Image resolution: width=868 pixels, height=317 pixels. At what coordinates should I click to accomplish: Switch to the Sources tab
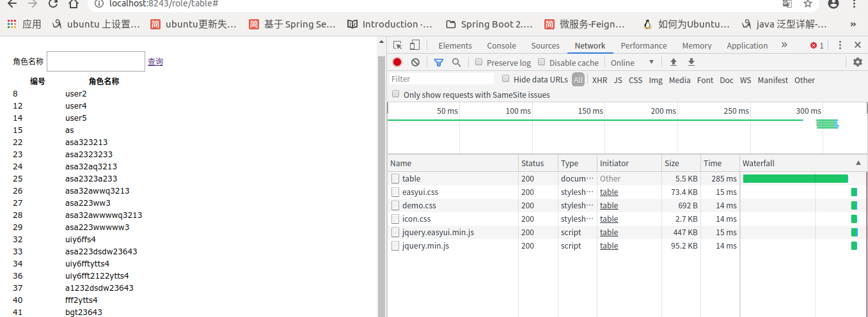tap(546, 45)
